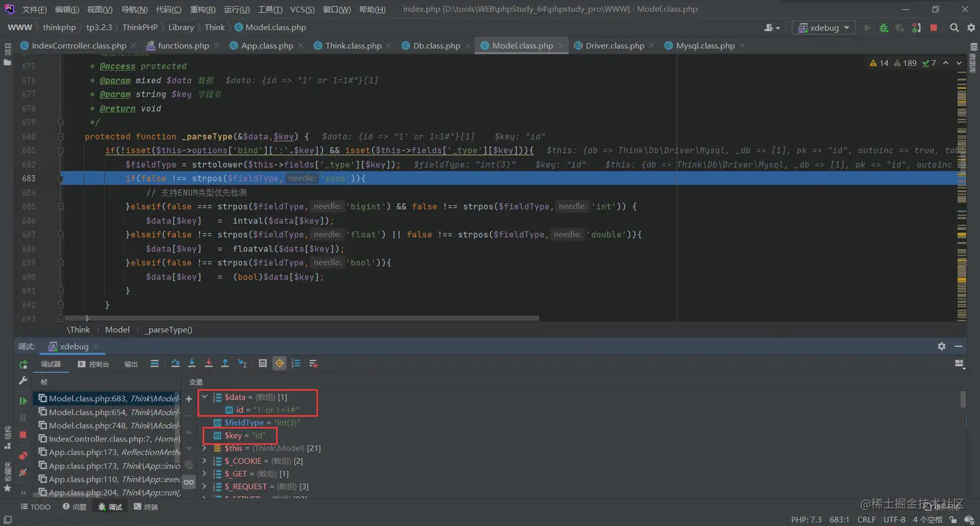Open the TODO tool window
The height and width of the screenshot is (526, 980).
(x=35, y=507)
